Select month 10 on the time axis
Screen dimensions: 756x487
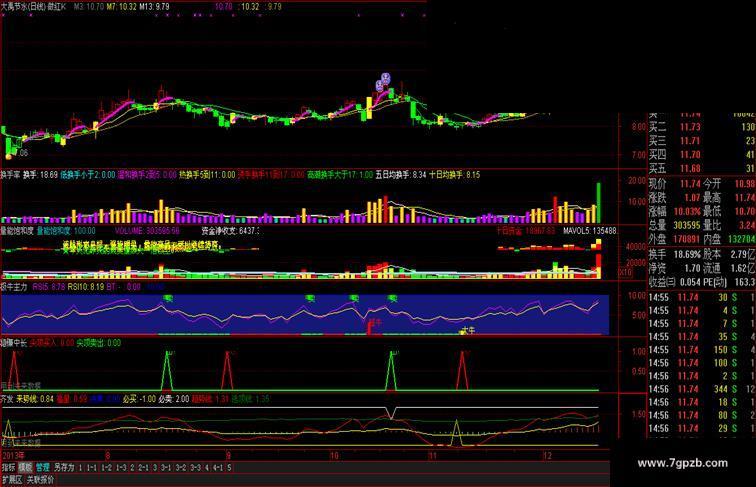[334, 455]
